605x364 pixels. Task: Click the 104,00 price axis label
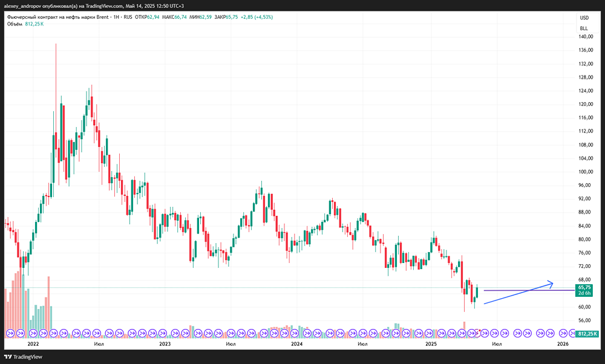(x=586, y=158)
